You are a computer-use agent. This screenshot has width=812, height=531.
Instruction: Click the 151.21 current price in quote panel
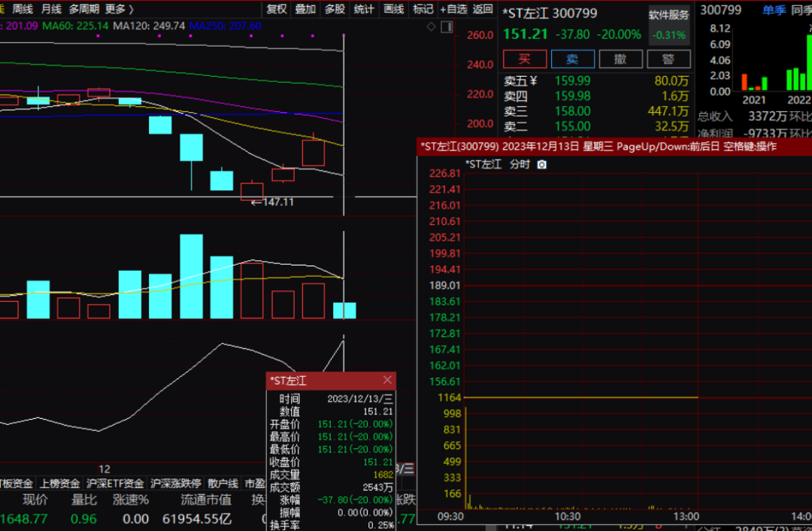pos(525,34)
